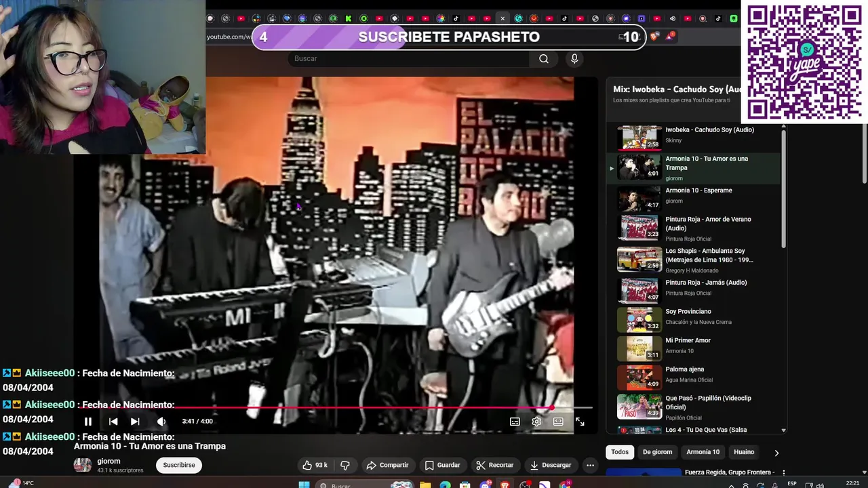Save video with the Guardar button
This screenshot has width=868, height=488.
(443, 465)
